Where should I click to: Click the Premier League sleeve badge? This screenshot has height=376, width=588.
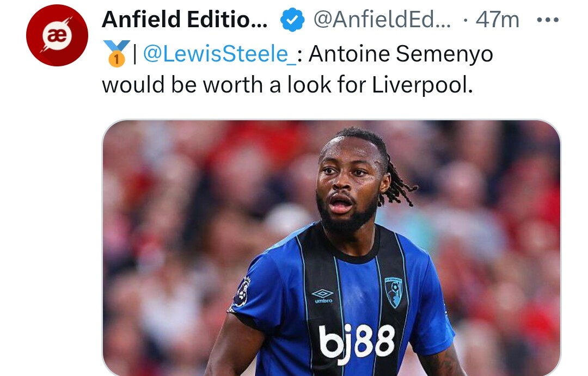pos(242,291)
